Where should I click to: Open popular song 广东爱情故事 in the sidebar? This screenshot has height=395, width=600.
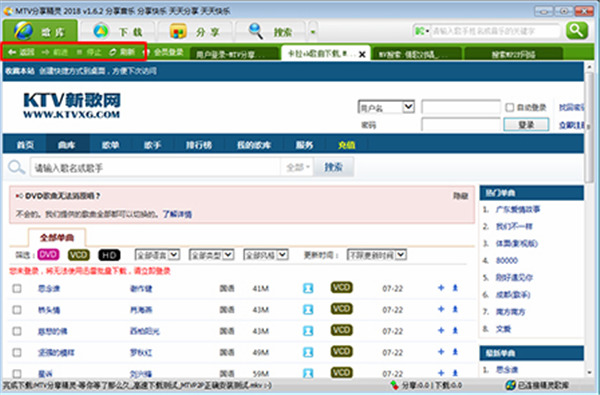click(x=518, y=209)
